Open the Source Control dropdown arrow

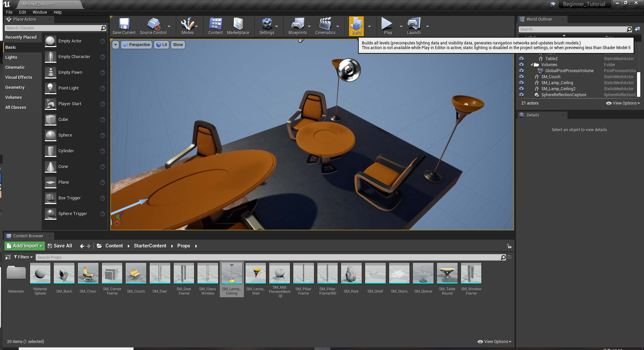click(x=169, y=26)
